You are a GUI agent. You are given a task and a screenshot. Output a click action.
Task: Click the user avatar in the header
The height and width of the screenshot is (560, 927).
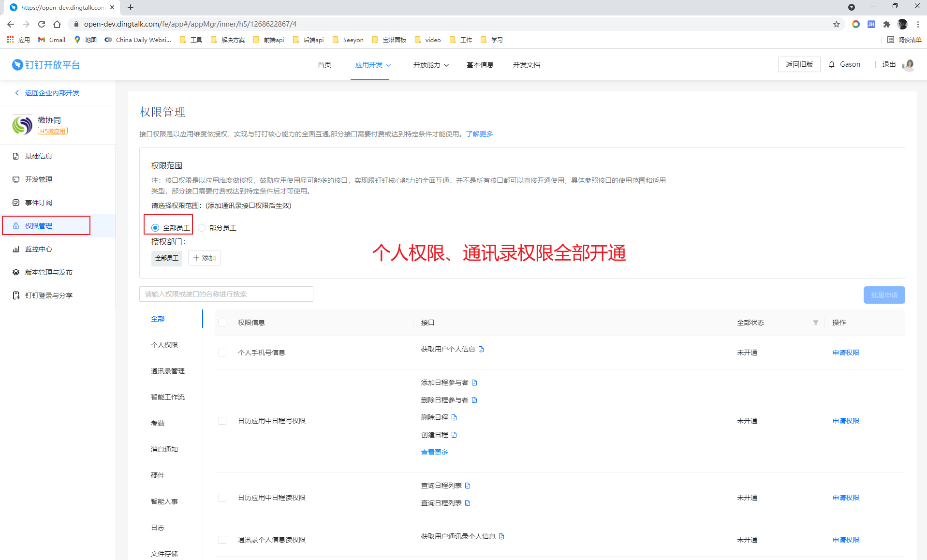(x=909, y=64)
